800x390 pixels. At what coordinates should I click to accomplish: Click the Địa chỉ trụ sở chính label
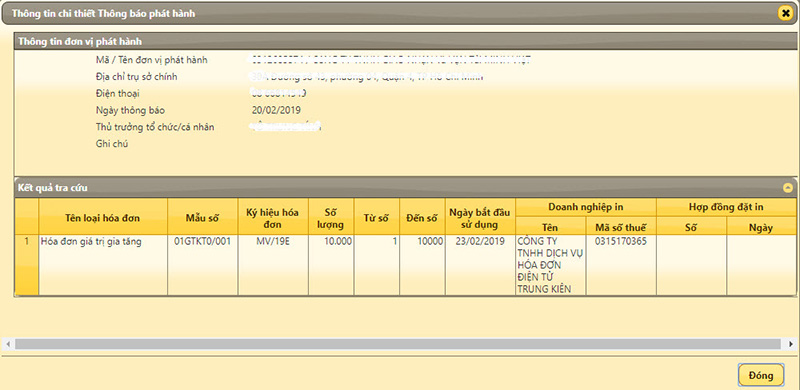coord(136,77)
